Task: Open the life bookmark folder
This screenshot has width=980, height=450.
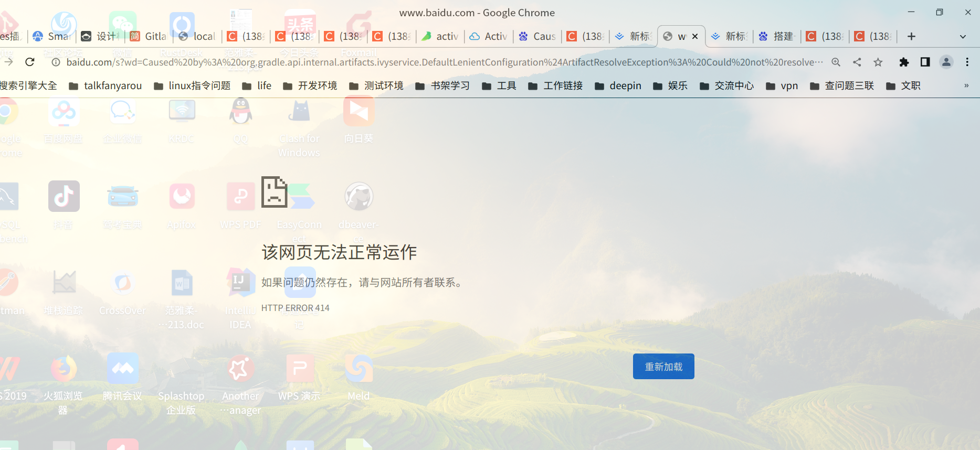Action: tap(257, 85)
